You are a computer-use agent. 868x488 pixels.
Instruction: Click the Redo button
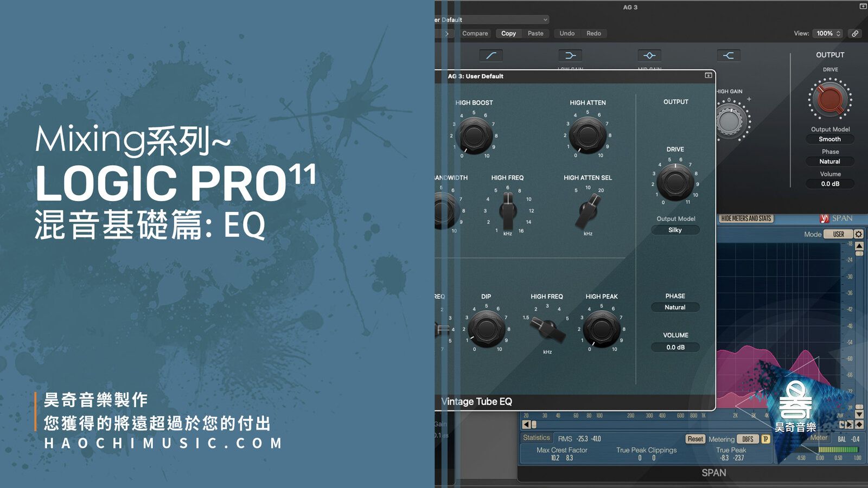(593, 34)
